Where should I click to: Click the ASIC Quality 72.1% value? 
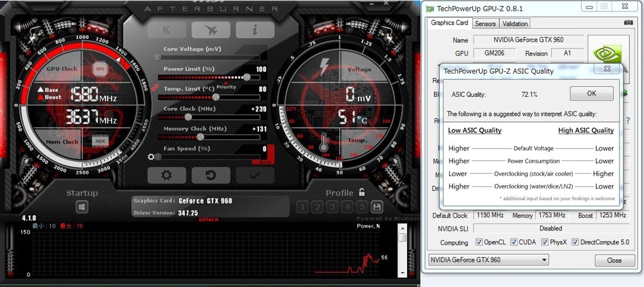(x=530, y=94)
